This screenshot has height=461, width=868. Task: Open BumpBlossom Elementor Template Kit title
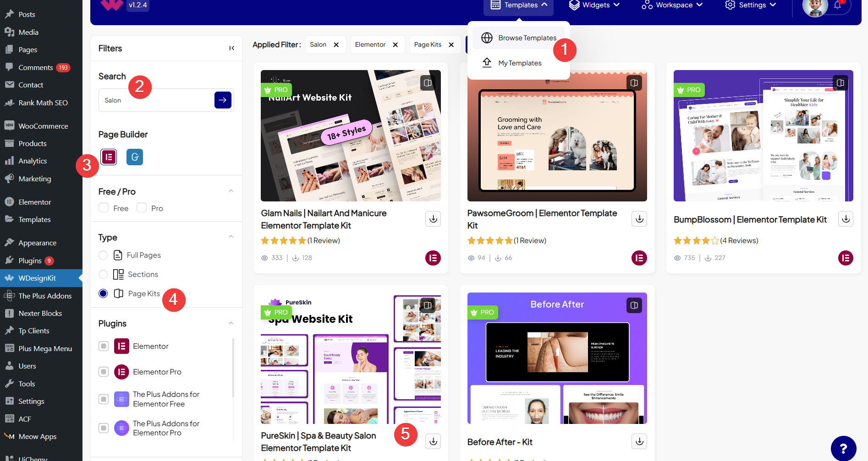(x=750, y=220)
